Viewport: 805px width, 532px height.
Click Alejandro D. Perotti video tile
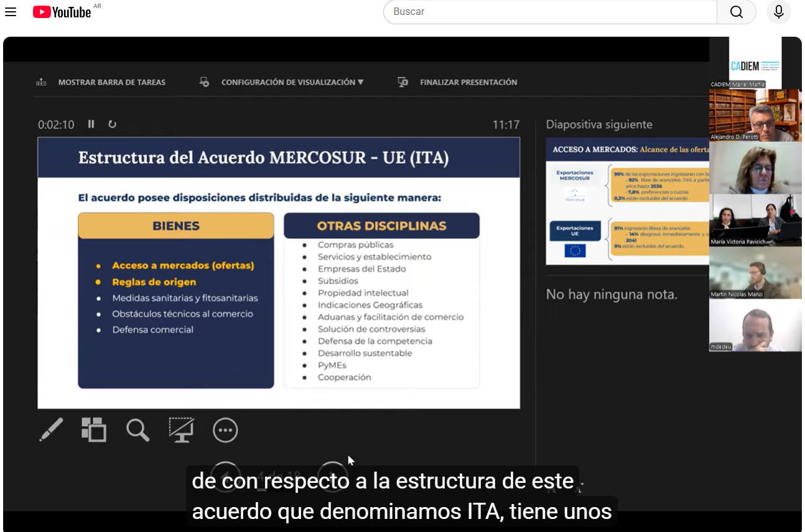(755, 115)
